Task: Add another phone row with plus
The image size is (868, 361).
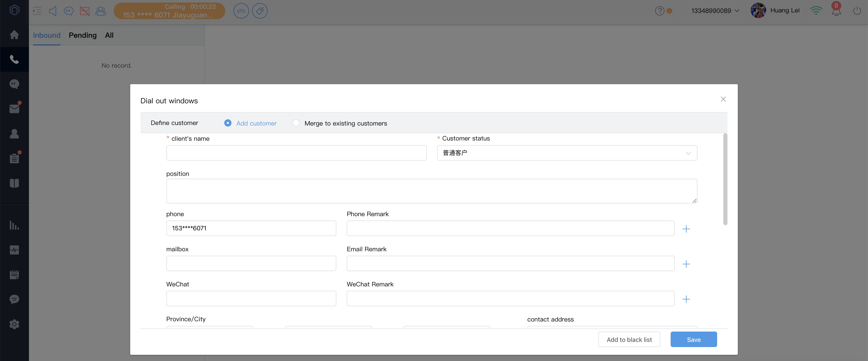Action: [x=686, y=229]
